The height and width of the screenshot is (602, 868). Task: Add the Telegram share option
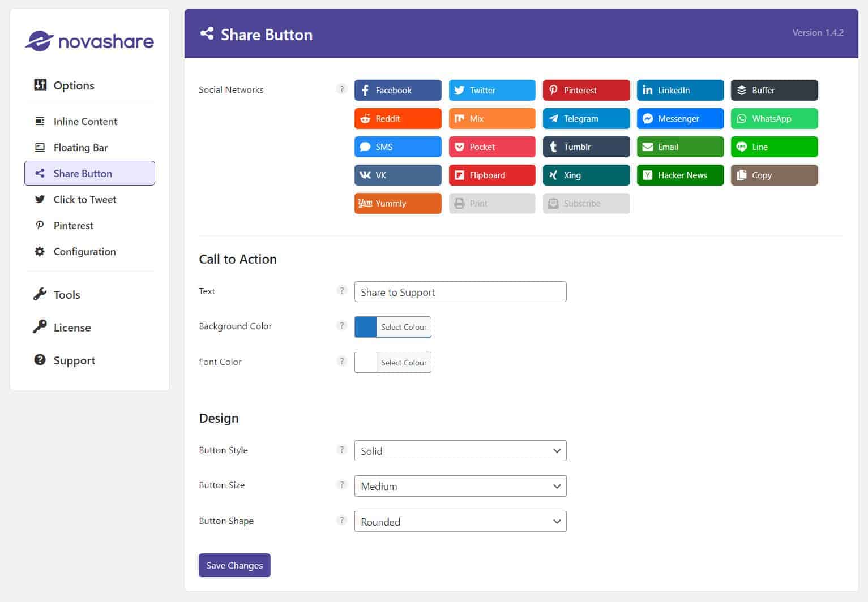click(585, 118)
